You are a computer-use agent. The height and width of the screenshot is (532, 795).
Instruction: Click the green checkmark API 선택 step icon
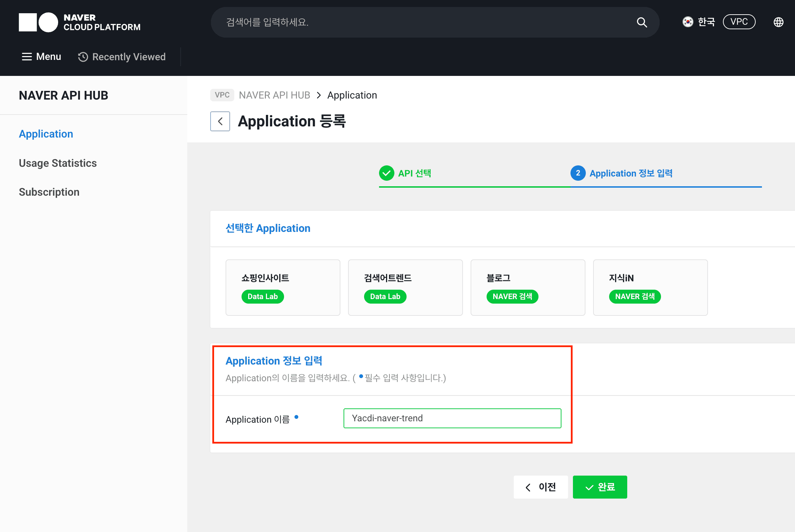pyautogui.click(x=386, y=173)
